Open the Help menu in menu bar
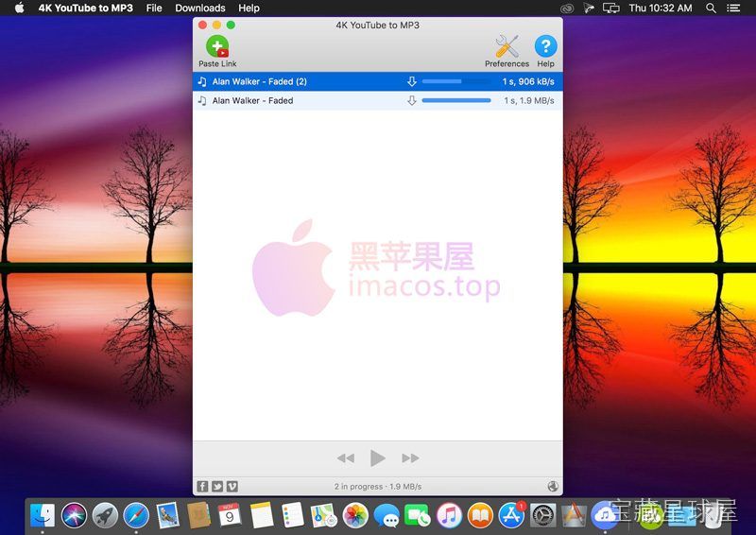This screenshot has width=756, height=535. tap(249, 8)
